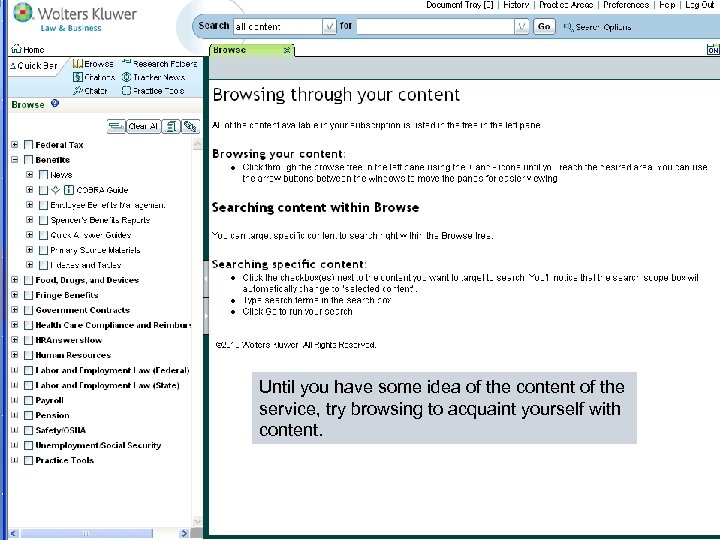Click the Go search button
The height and width of the screenshot is (540, 720).
544,27
